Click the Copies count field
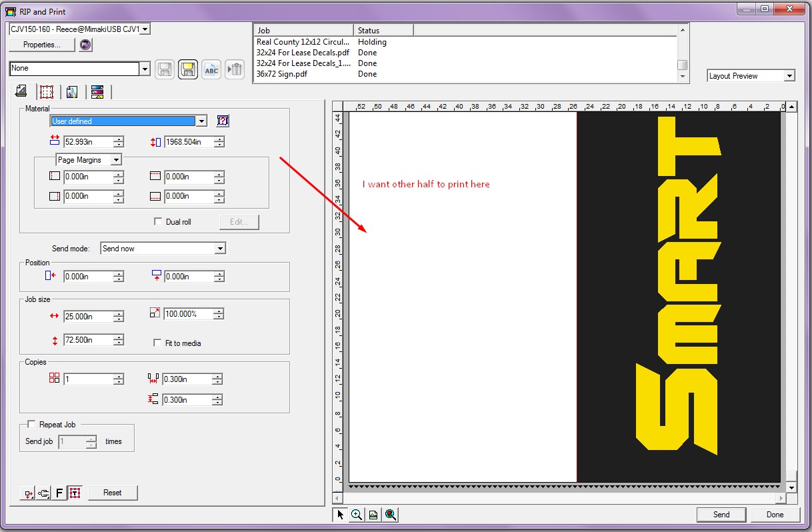The width and height of the screenshot is (812, 532). pos(88,379)
